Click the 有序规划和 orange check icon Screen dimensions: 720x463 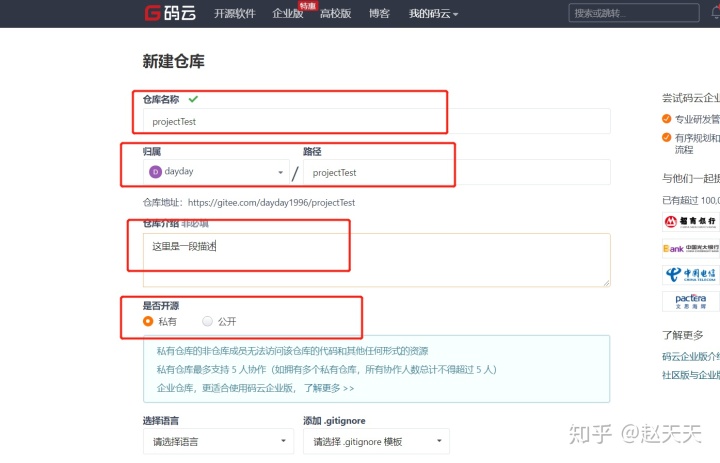[667, 137]
